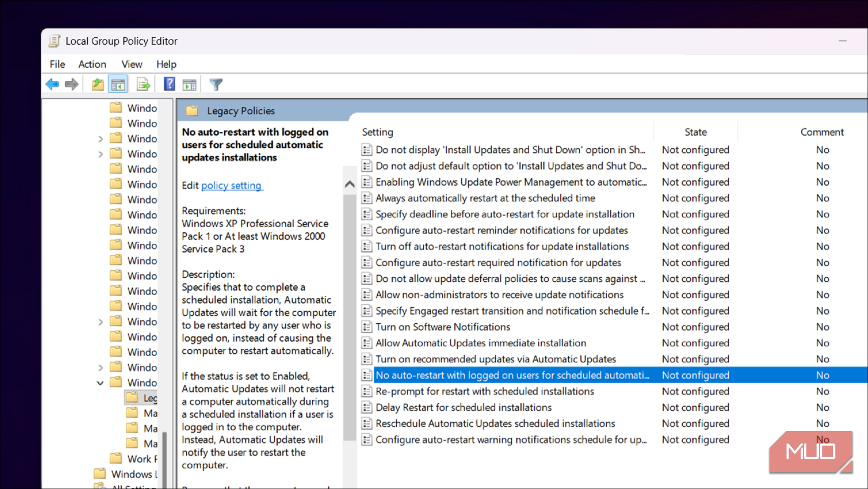Go up one level folder icon
Screen dimensions: 868x489
coord(98,84)
